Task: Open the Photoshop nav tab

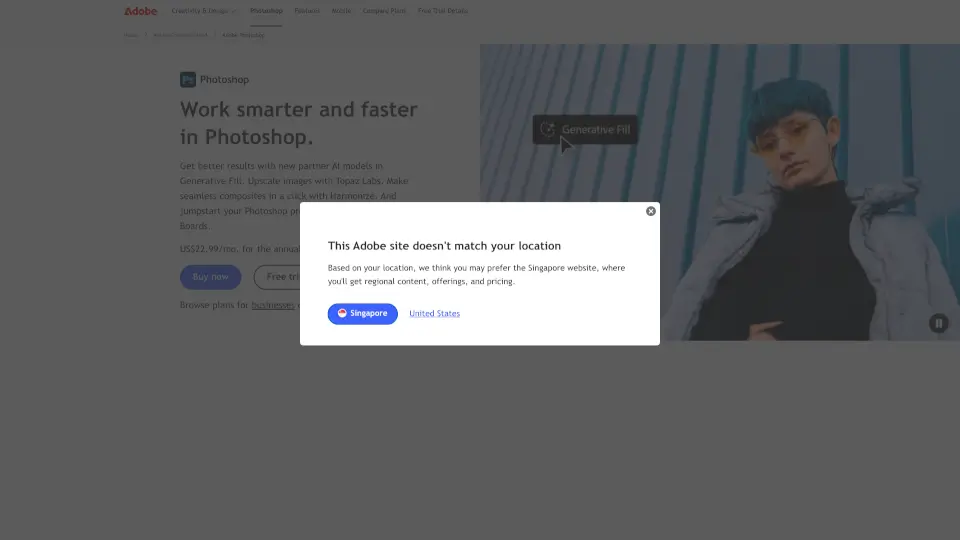Action: tap(266, 11)
